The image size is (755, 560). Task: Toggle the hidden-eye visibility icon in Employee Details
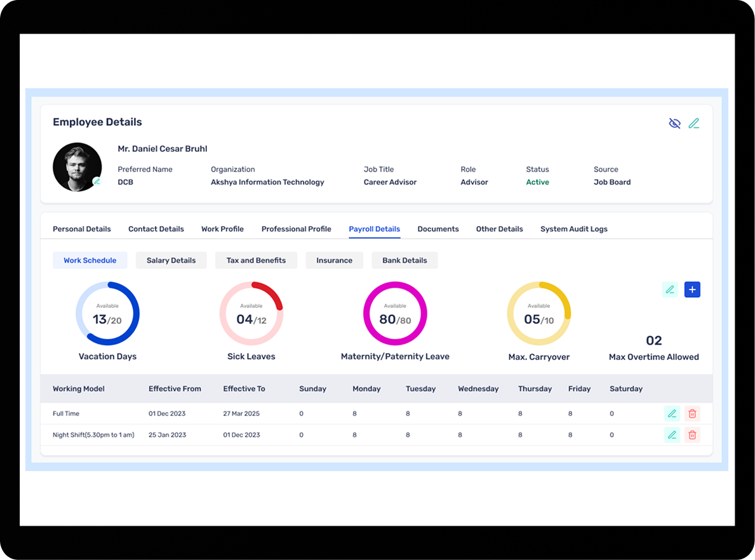tap(674, 123)
